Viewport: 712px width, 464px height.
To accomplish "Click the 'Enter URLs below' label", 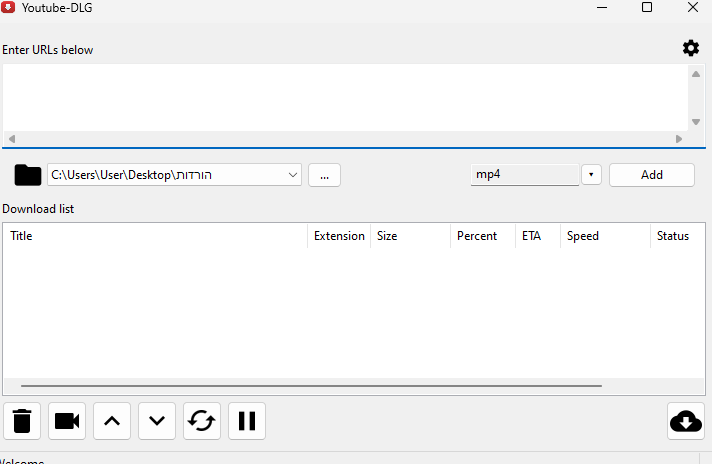I will (x=48, y=50).
